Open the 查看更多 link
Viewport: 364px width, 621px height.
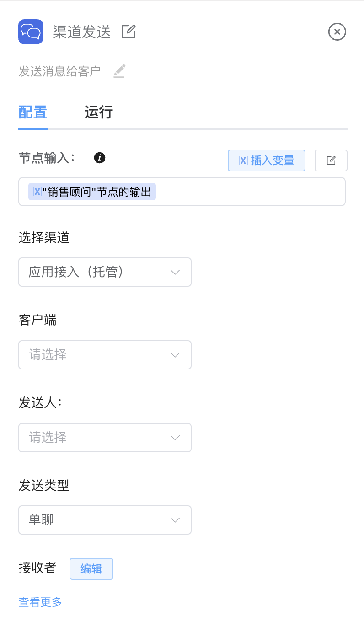tap(40, 602)
